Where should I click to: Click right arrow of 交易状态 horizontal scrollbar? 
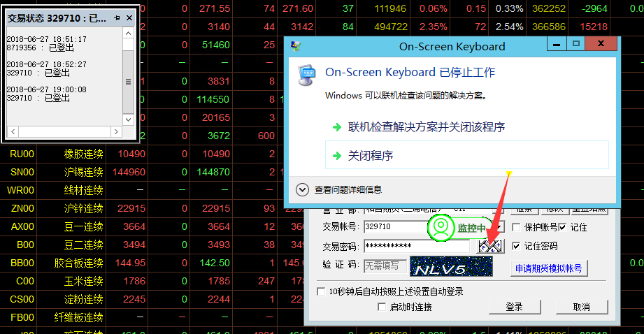click(116, 131)
